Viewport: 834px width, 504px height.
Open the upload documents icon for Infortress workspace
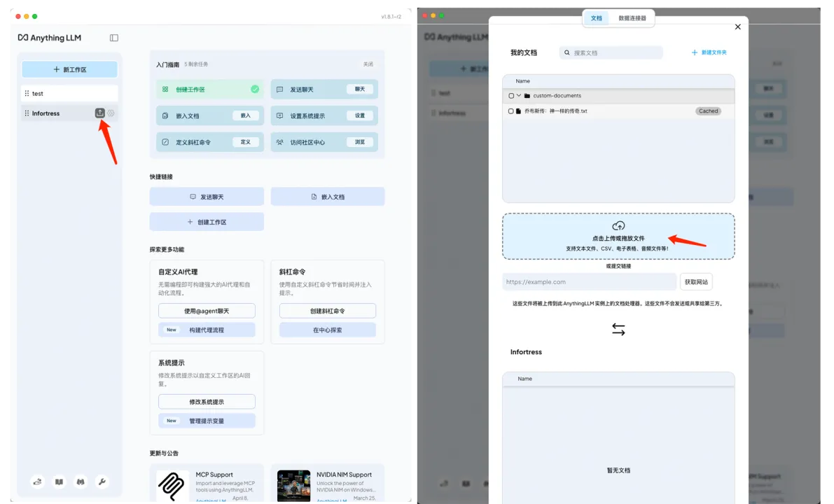[x=99, y=113]
